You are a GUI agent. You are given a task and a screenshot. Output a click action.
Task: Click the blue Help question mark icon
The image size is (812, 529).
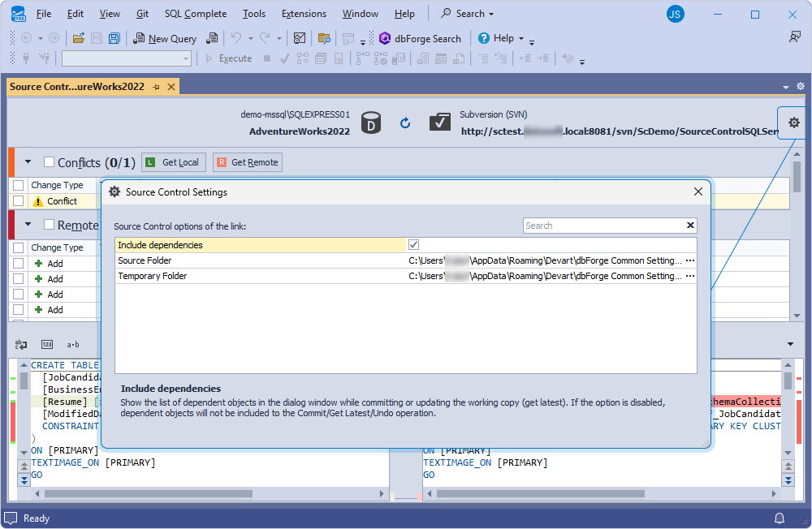[484, 38]
